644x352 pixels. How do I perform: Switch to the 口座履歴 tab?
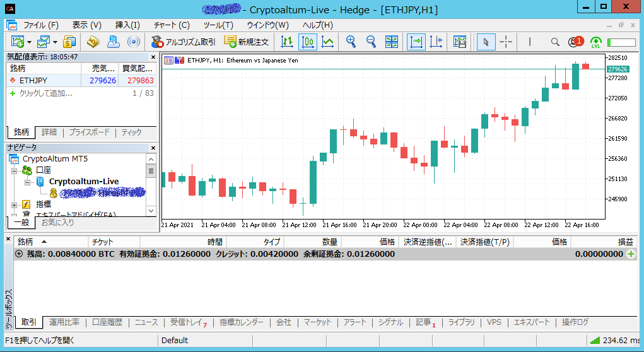click(x=107, y=322)
